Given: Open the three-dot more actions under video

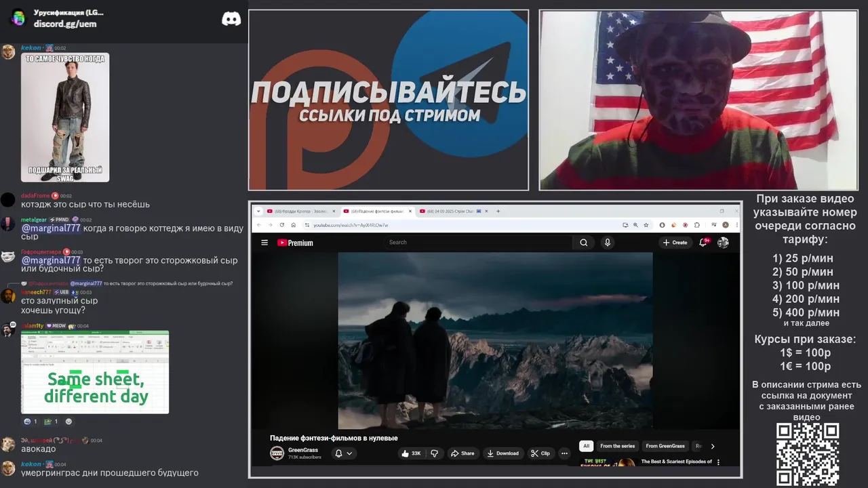Looking at the screenshot, I should [564, 453].
